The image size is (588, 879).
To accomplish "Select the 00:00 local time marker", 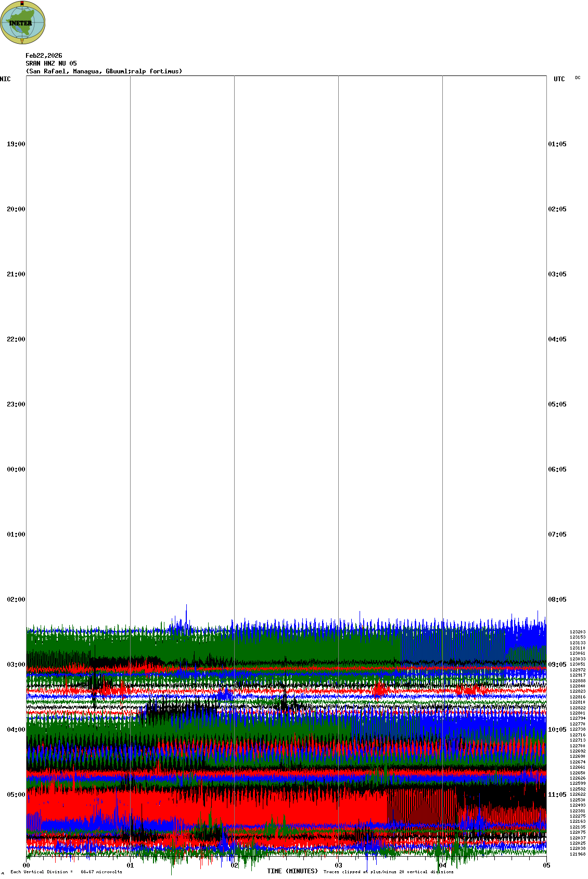I will coord(16,469).
